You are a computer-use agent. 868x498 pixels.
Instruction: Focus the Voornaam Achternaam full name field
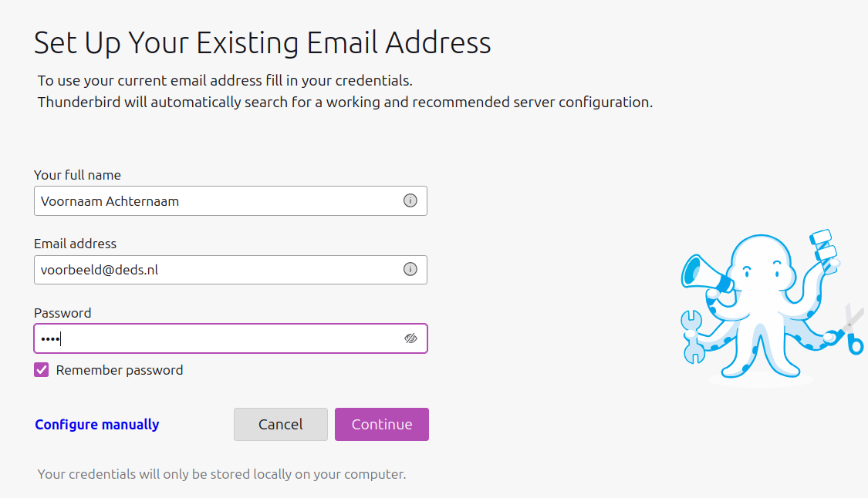click(230, 201)
